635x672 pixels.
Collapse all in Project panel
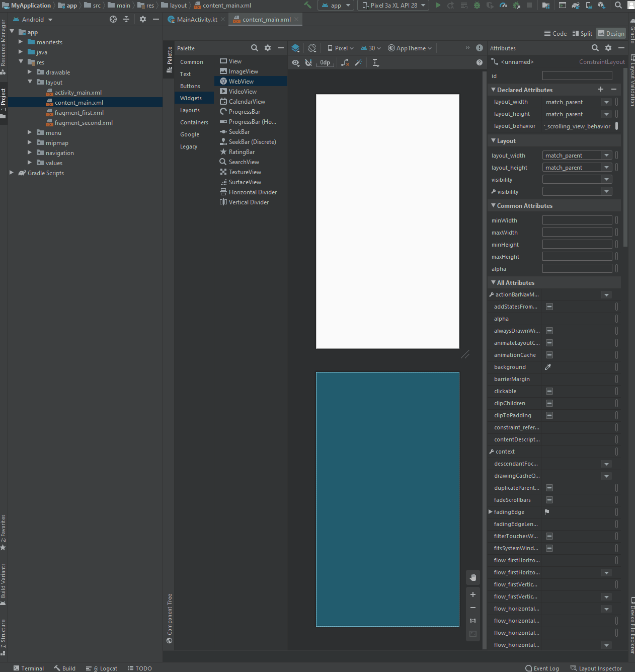126,19
